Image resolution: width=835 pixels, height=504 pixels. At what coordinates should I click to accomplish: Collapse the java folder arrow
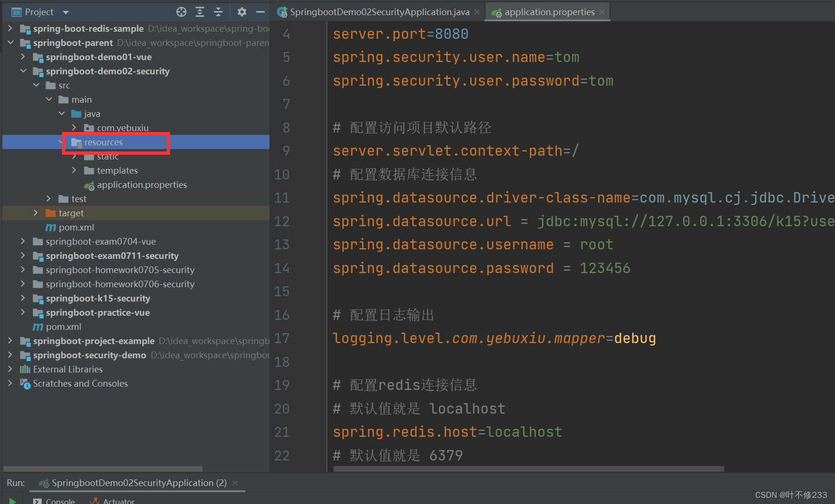[x=62, y=114]
